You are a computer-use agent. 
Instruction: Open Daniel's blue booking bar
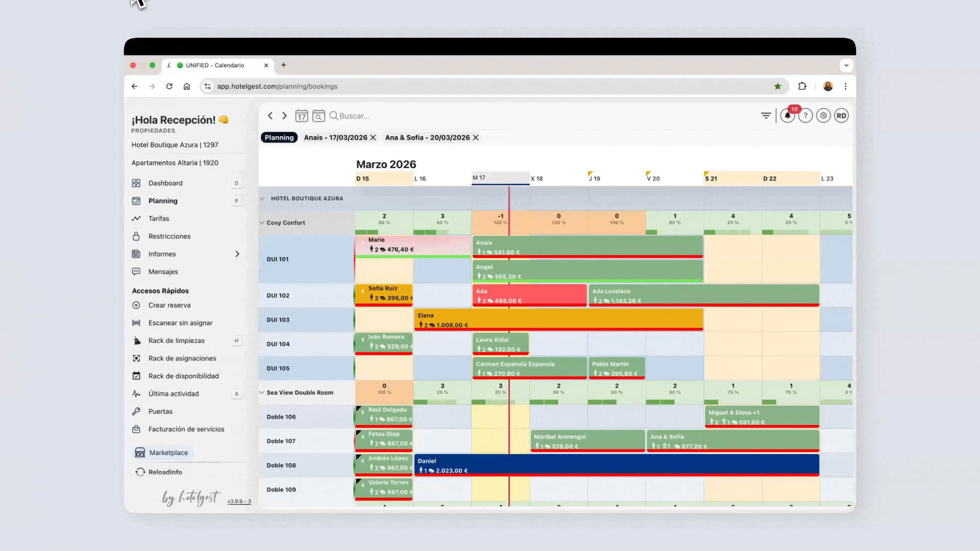click(617, 465)
